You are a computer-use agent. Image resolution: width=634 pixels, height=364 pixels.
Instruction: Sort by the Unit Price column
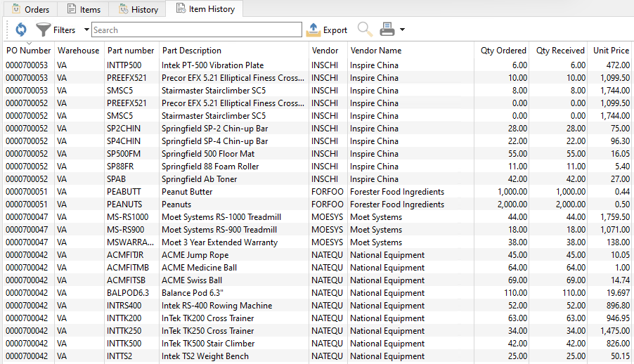click(611, 51)
